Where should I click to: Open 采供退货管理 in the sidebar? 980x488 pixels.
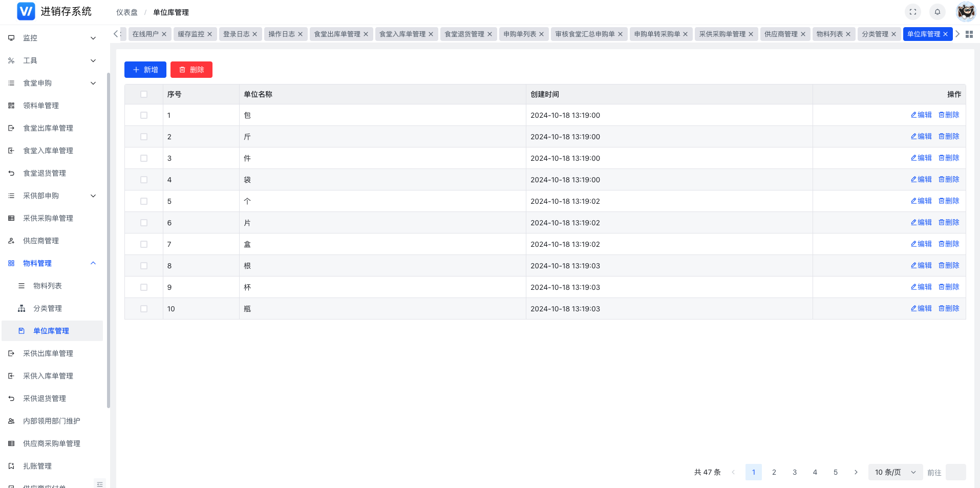pyautogui.click(x=52, y=398)
